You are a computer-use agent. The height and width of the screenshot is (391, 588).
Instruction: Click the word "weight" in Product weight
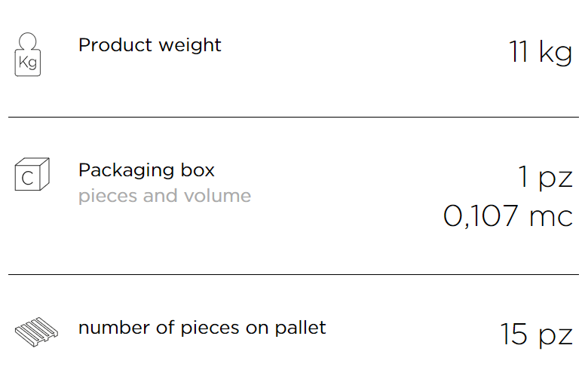190,46
